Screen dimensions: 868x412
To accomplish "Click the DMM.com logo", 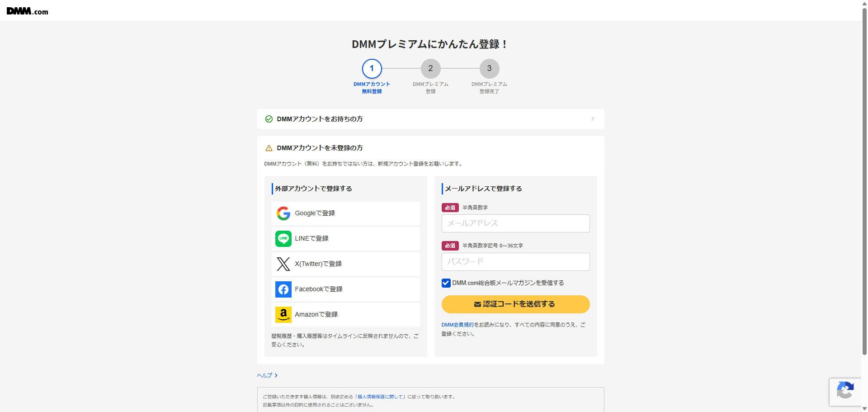I will 27,11.
